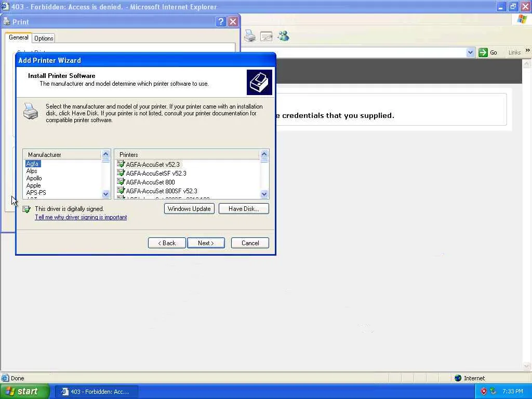Close the Print dialog
The height and width of the screenshot is (399, 532).
pos(233,22)
